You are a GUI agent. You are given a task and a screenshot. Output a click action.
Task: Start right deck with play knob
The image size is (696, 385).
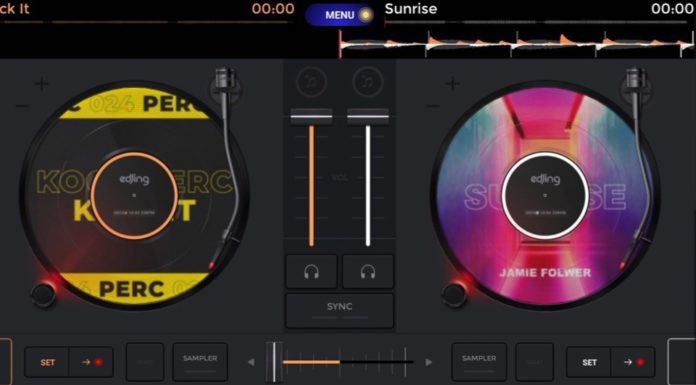click(x=454, y=294)
